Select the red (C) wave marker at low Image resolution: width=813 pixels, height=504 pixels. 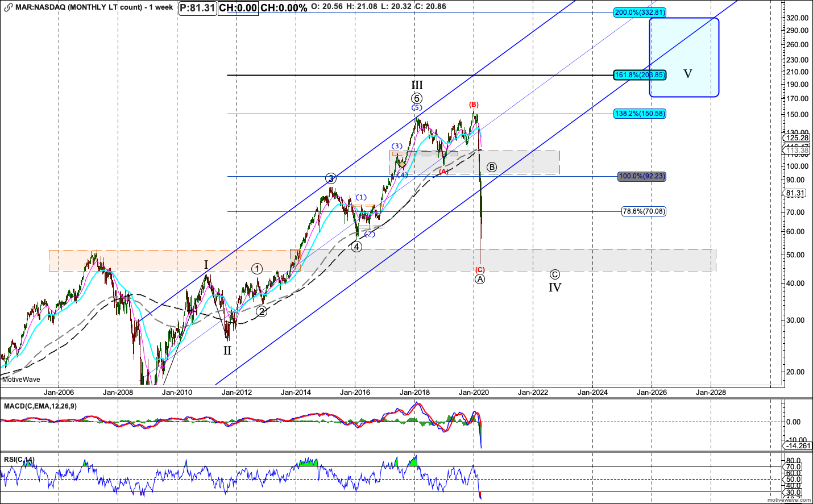(480, 270)
